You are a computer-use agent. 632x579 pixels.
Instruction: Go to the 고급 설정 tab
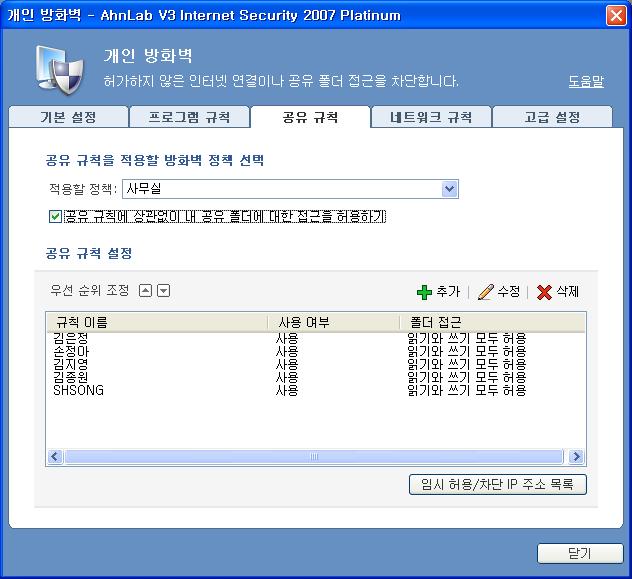tap(552, 117)
